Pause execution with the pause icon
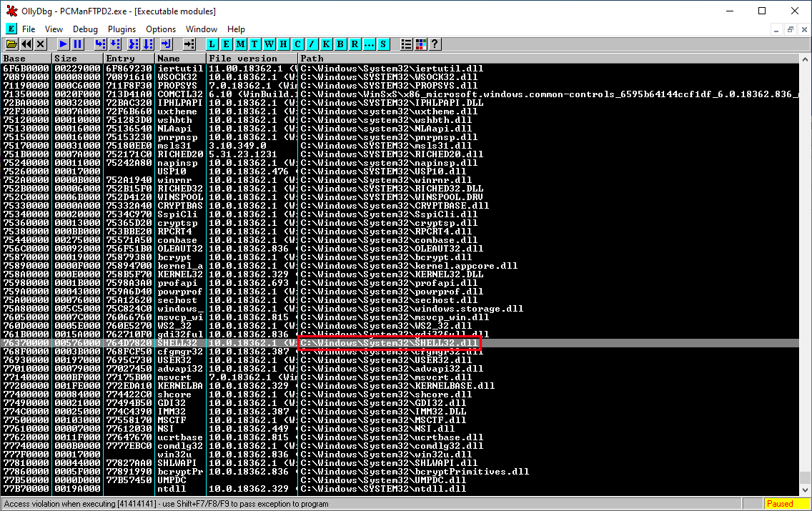Screen dimensions: 812x511 (78, 44)
